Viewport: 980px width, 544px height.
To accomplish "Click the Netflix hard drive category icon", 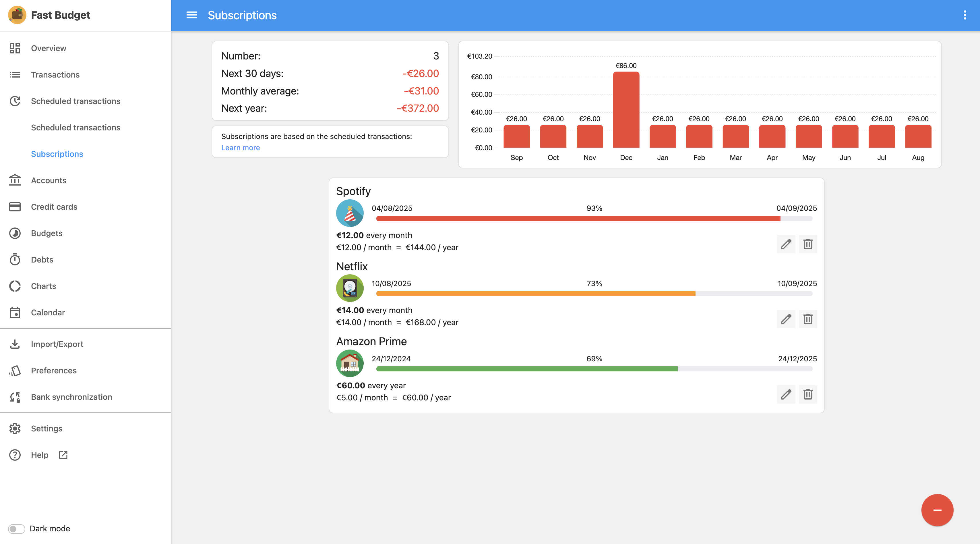I will [350, 288].
